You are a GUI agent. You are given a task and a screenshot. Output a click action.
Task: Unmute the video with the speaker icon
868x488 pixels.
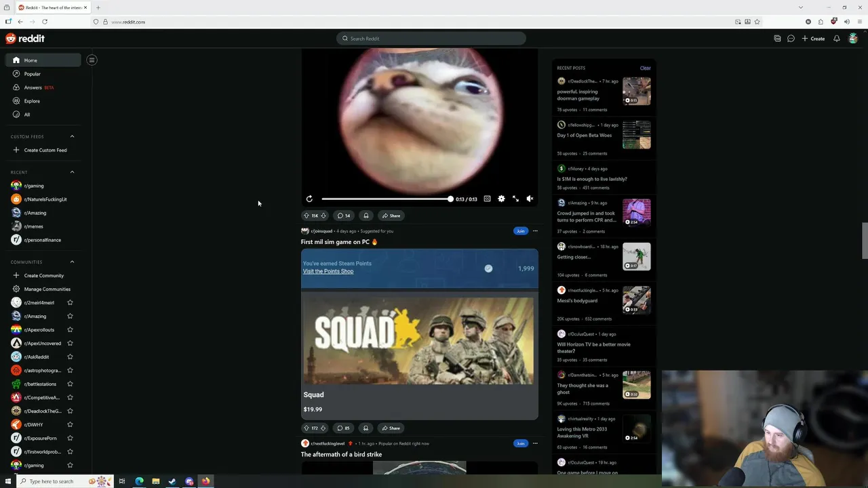click(530, 199)
